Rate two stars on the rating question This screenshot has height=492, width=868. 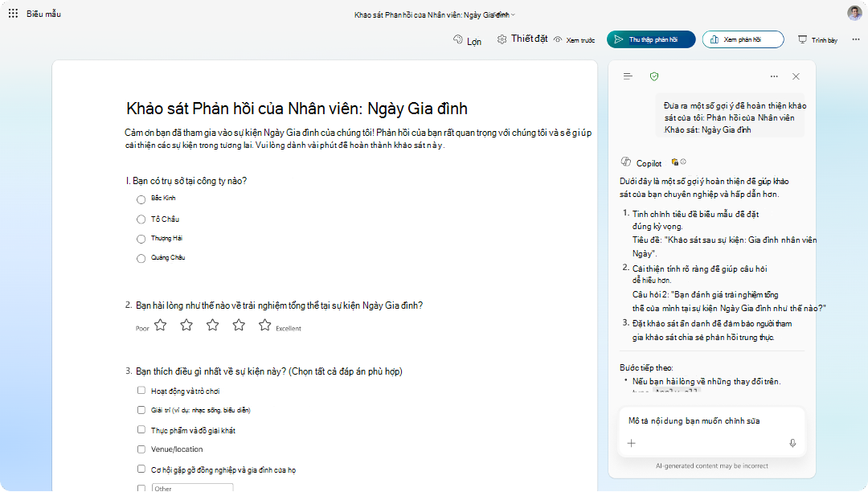pos(186,325)
